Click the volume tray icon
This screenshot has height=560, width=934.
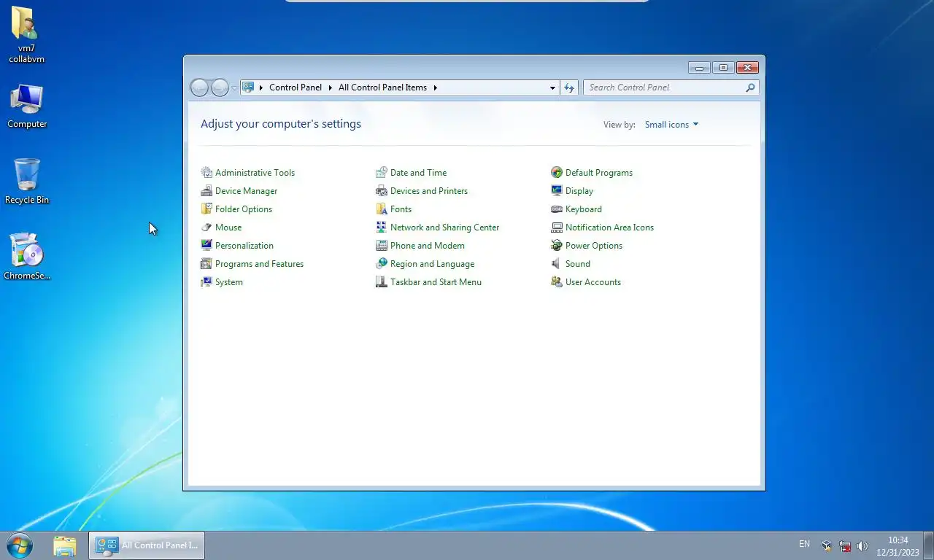[862, 545]
